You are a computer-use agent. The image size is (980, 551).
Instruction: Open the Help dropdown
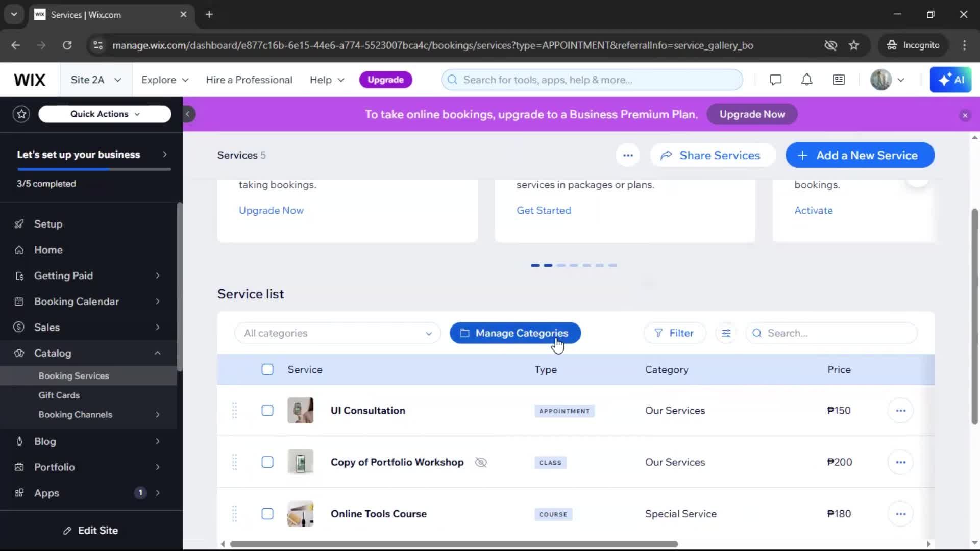tap(327, 80)
